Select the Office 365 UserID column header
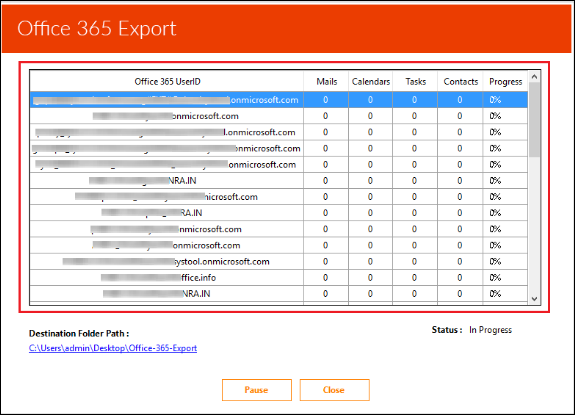Viewport: 575px width, 415px height. click(167, 81)
